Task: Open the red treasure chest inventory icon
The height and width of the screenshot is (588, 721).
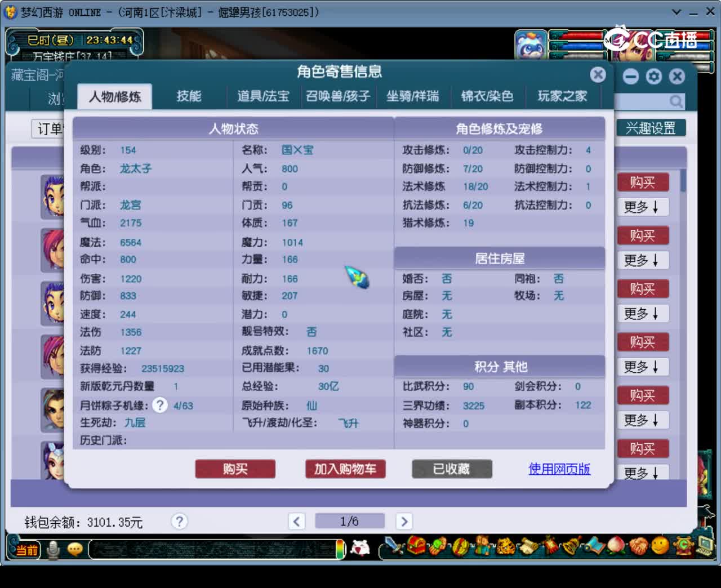Action: [x=416, y=546]
